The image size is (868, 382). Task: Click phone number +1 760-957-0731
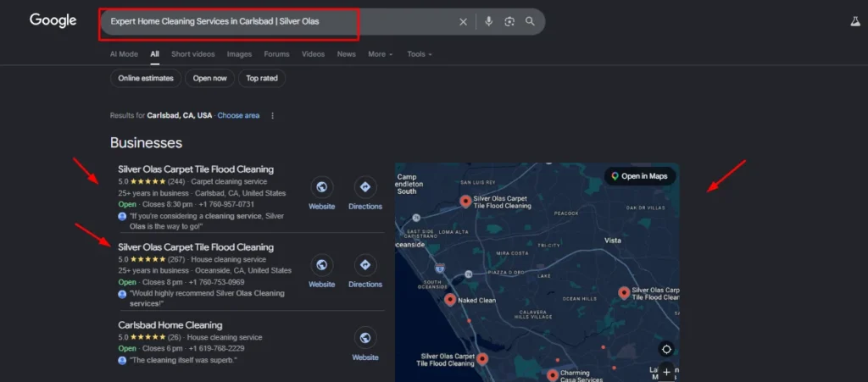tap(226, 204)
